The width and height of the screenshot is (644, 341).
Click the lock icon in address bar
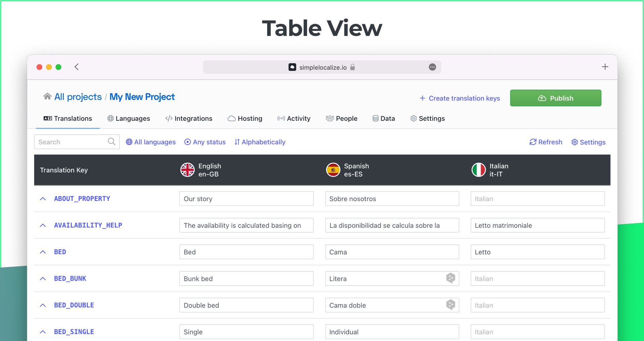[352, 67]
